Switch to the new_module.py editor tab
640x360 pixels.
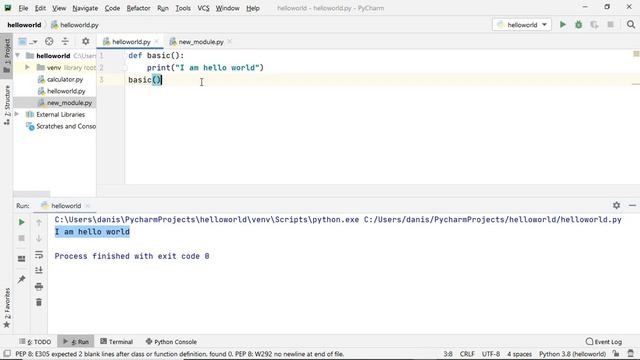pos(201,42)
